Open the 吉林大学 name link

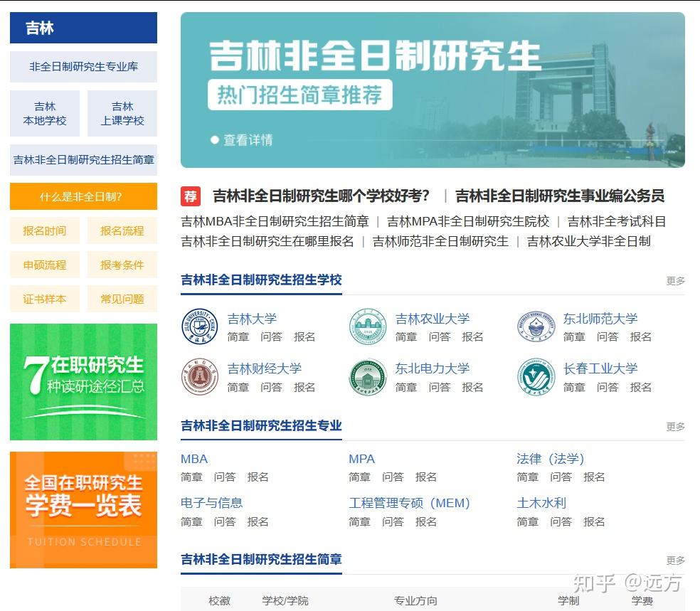[253, 319]
